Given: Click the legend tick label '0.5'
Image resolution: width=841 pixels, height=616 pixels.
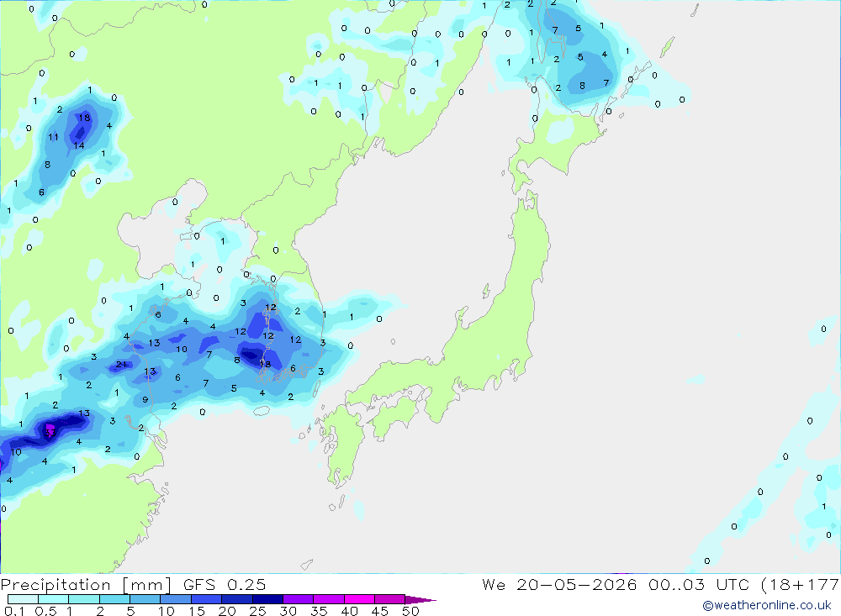Looking at the screenshot, I should tap(45, 611).
